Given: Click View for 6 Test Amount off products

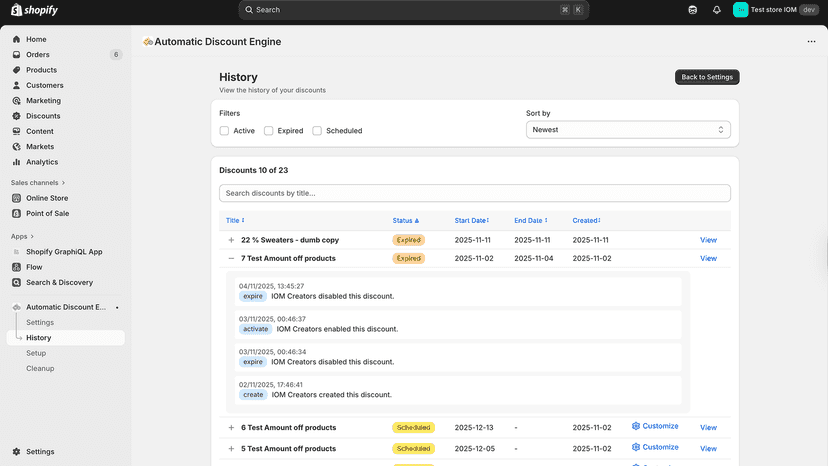Looking at the screenshot, I should [708, 427].
